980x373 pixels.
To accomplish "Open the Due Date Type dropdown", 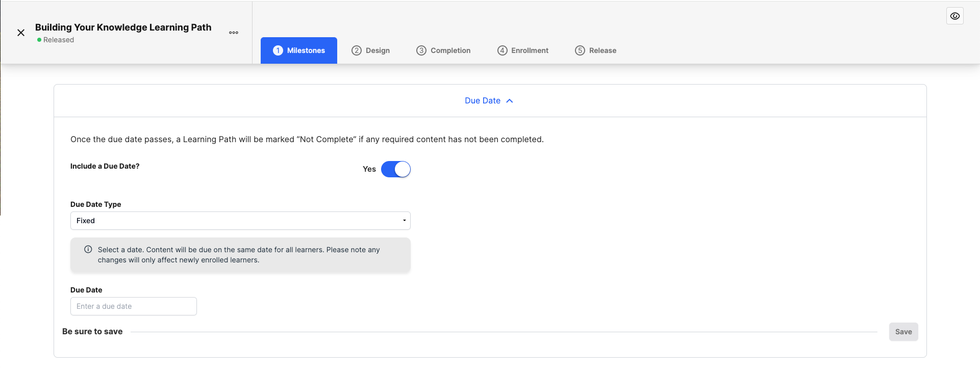I will 240,221.
